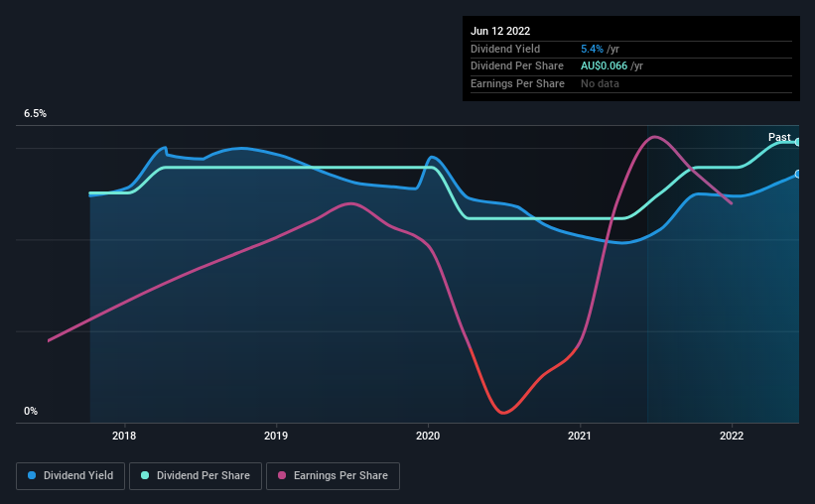Click the Past label on the chart
Image resolution: width=815 pixels, height=504 pixels.
click(779, 137)
